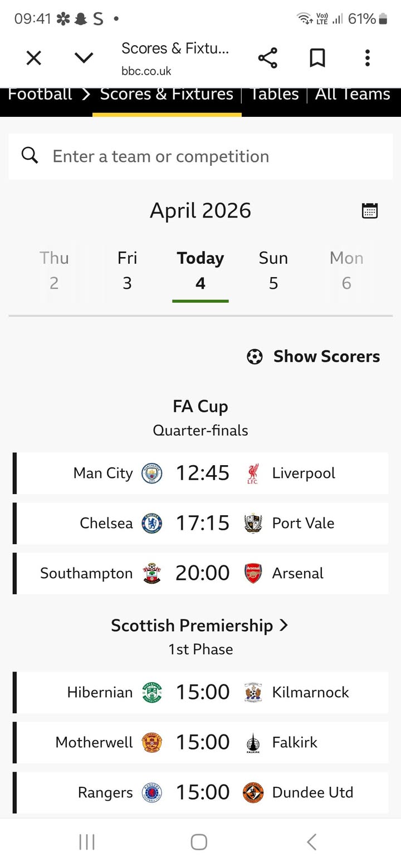Bookmark this BBC page
Image resolution: width=401 pixels, height=868 pixels.
click(317, 58)
